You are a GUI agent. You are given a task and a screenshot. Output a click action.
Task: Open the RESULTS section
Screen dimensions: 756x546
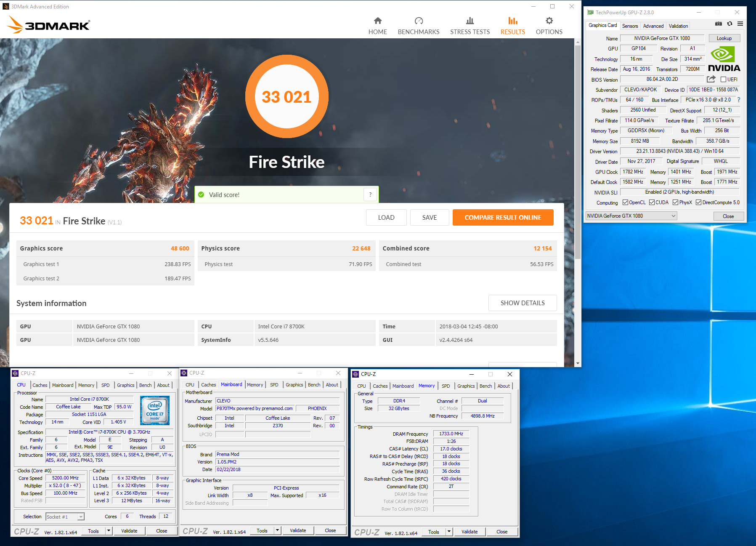pyautogui.click(x=512, y=26)
